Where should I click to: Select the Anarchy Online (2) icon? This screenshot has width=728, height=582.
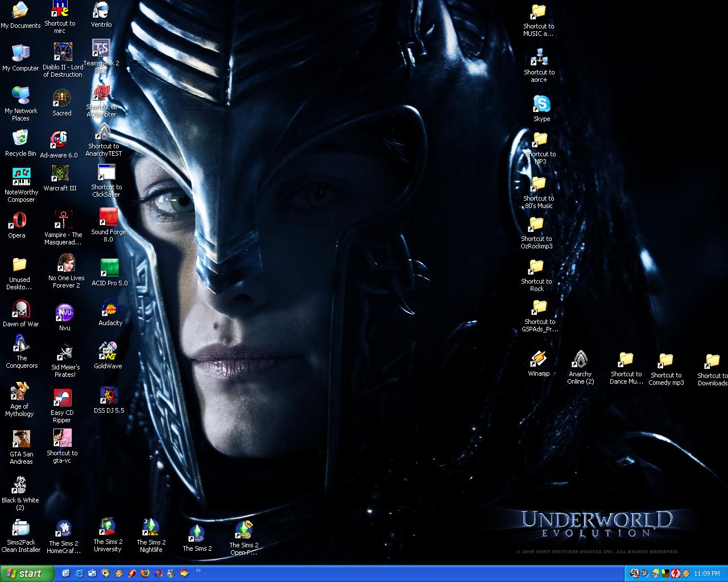point(580,360)
